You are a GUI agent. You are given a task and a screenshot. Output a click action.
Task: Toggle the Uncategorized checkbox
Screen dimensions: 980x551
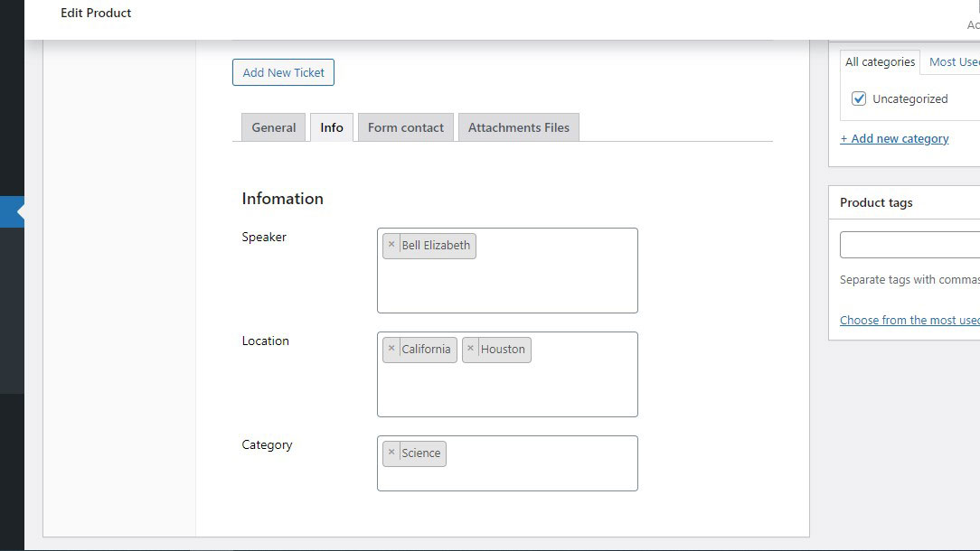point(859,98)
